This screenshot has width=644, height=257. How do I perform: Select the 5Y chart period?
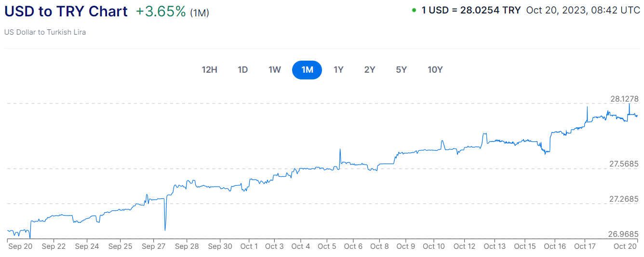point(402,70)
